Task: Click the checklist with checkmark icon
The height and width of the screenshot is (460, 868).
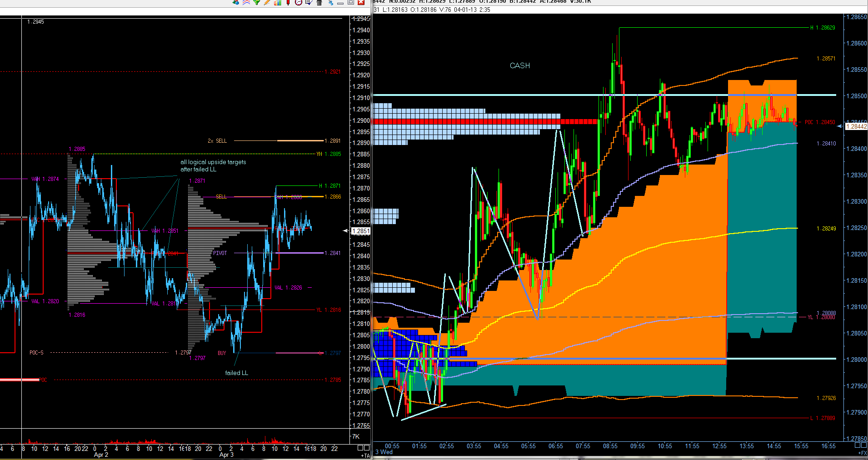Action: tap(309, 2)
